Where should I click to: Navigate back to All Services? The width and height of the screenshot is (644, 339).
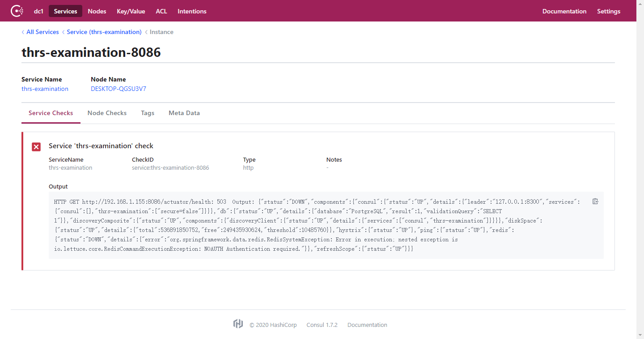42,32
